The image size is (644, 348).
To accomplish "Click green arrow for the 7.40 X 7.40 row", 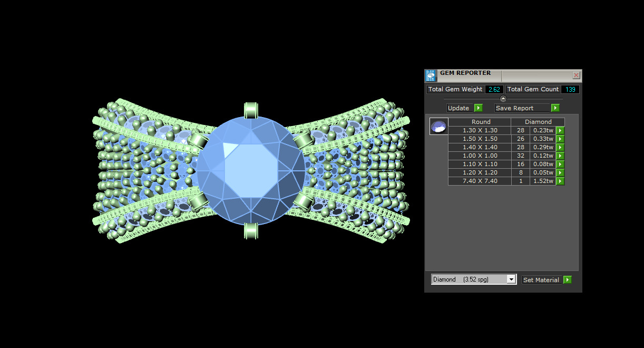I will point(560,181).
